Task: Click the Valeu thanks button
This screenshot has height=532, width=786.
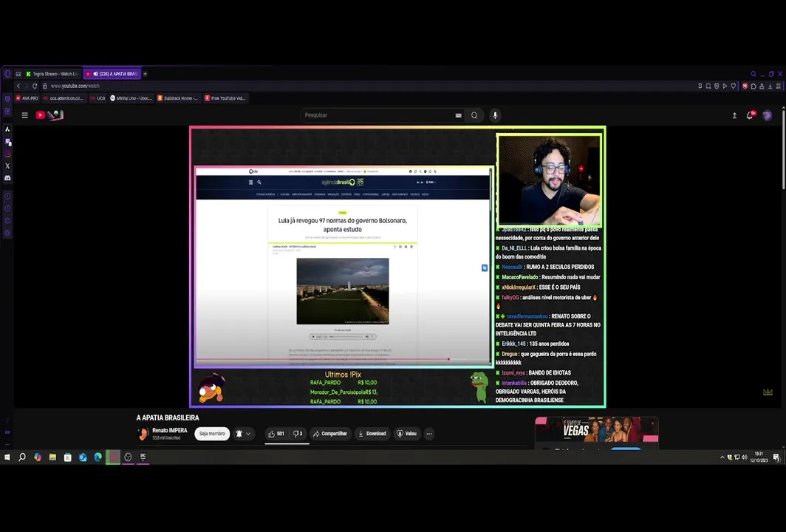Action: (406, 434)
